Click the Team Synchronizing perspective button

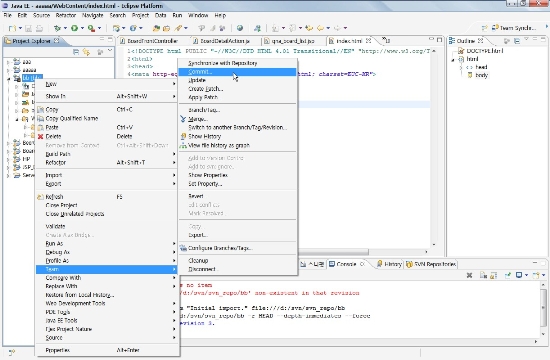514,28
